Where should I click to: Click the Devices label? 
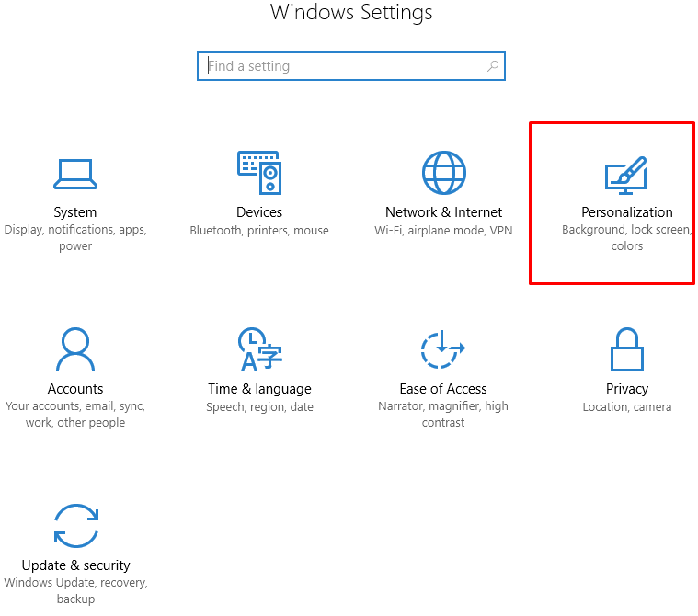click(259, 212)
